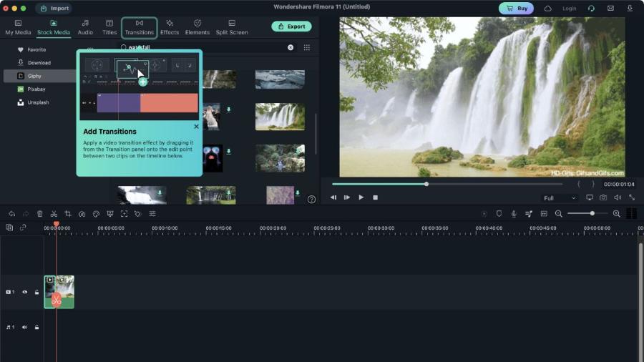Click the Export button
Screen dimensions: 644x362
pos(292,26)
